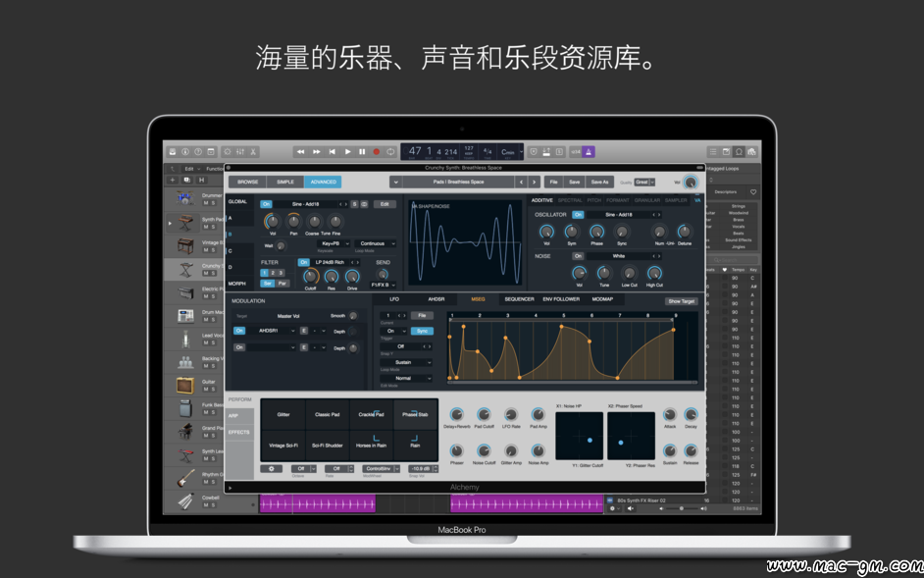
Task: Click the Crunchy Synth keyboard stand icon
Action: pos(185,269)
